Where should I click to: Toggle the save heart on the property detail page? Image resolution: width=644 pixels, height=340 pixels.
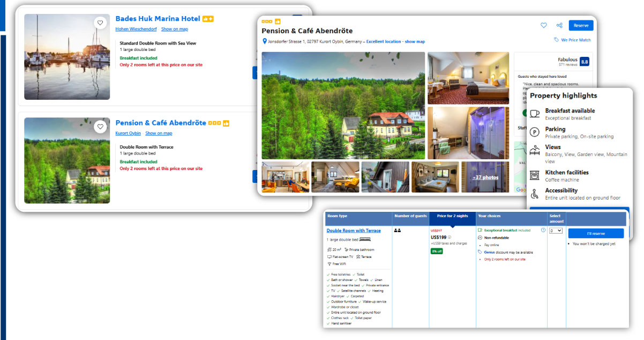coord(543,25)
